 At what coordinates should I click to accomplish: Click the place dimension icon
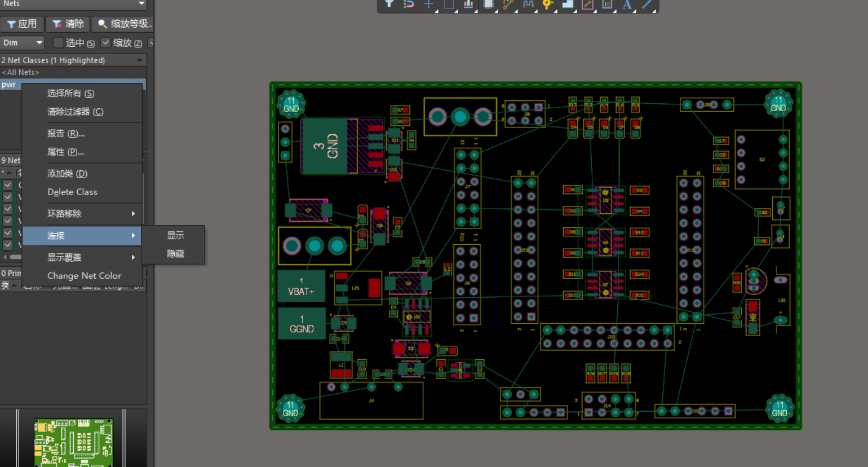click(607, 4)
